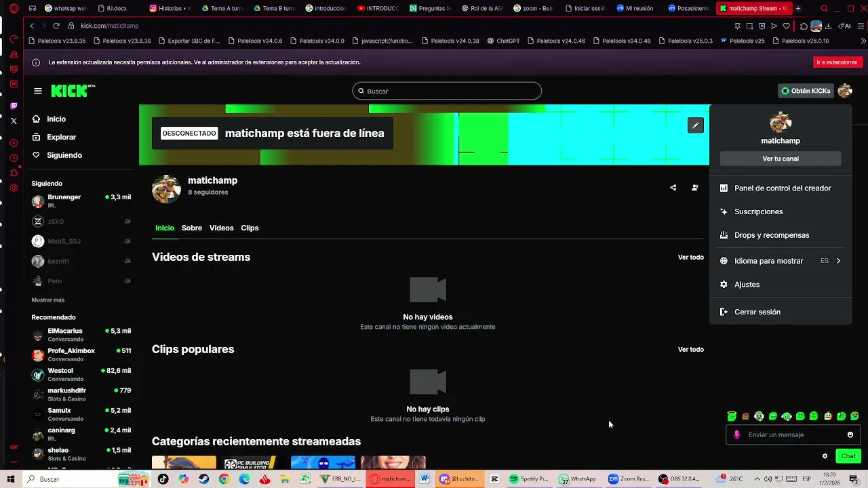Select Cerrar sesión in profile menu
Viewport: 868px width, 488px height.
(x=781, y=312)
